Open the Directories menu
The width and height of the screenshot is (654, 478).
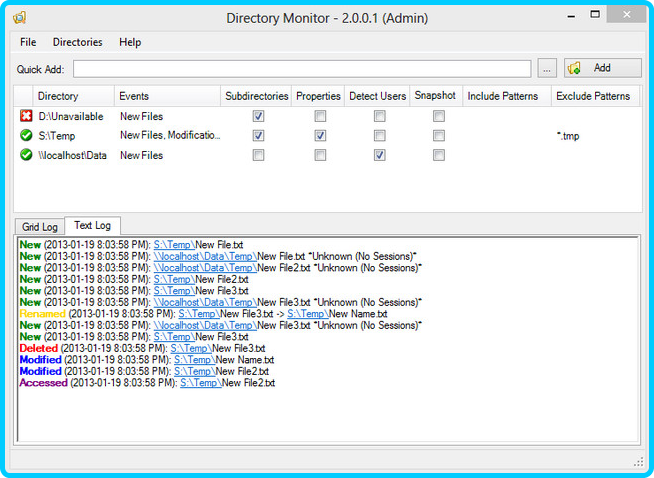(x=78, y=42)
